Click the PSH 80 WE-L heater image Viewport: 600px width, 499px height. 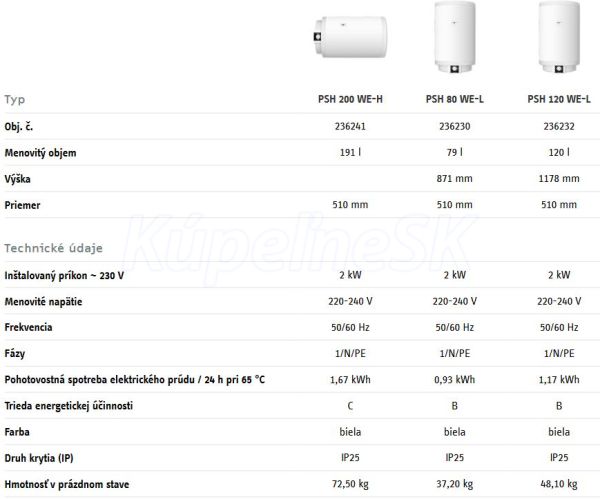[x=455, y=39]
